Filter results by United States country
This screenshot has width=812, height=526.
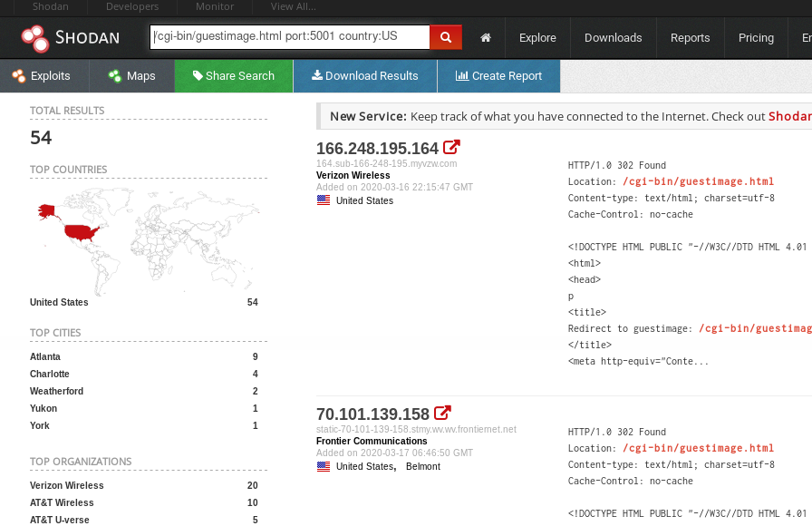coord(59,302)
